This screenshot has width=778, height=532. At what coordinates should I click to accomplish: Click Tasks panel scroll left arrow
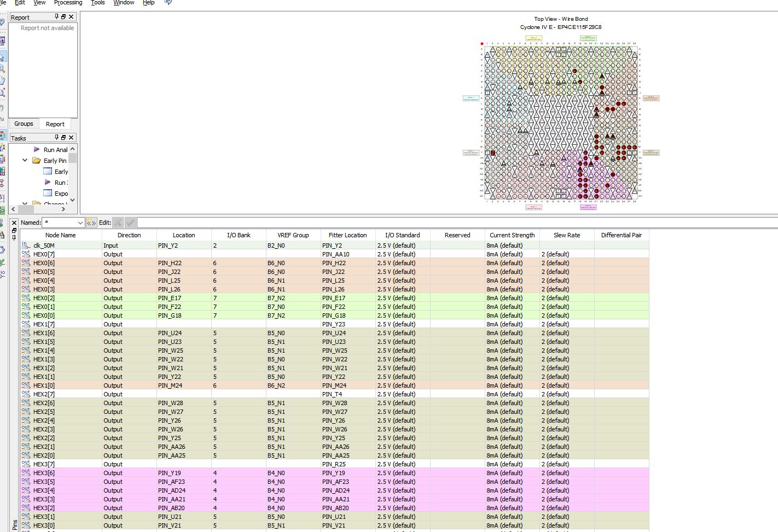(14, 209)
